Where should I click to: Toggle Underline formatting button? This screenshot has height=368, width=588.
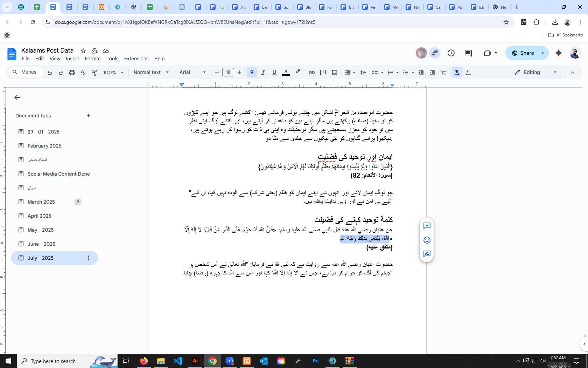pos(274,73)
